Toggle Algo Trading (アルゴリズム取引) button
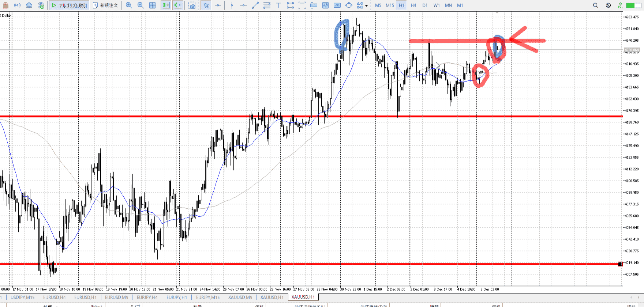This screenshot has width=644, height=307. click(69, 5)
